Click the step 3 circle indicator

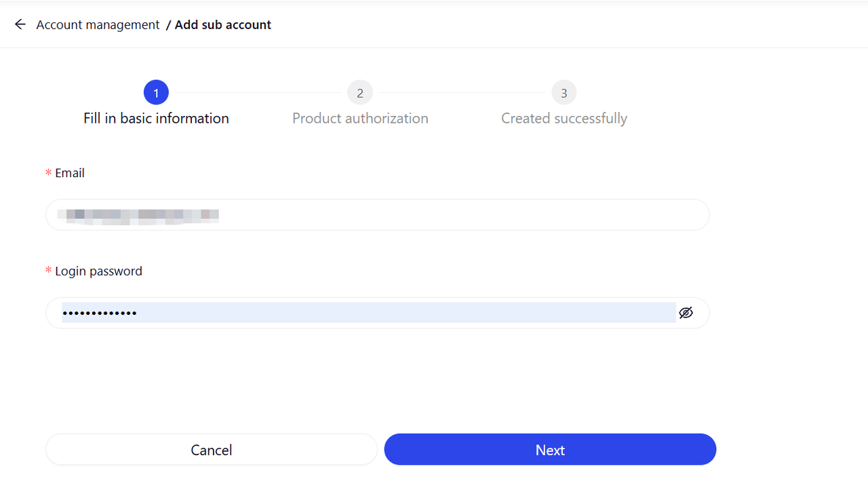[x=564, y=93]
